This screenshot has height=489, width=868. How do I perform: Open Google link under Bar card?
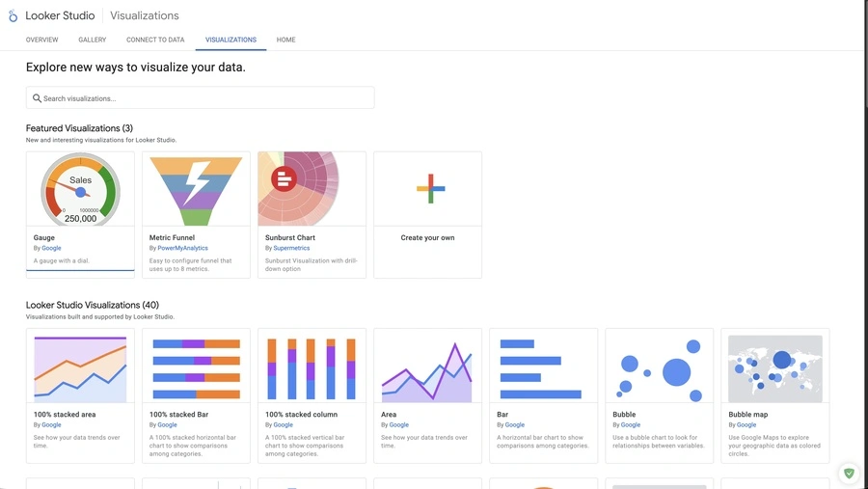click(x=514, y=424)
